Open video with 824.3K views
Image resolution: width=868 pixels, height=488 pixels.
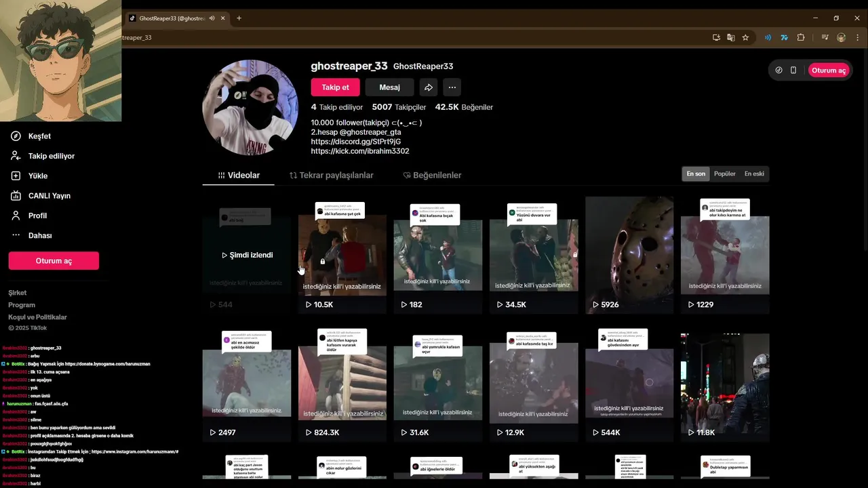pyautogui.click(x=342, y=384)
